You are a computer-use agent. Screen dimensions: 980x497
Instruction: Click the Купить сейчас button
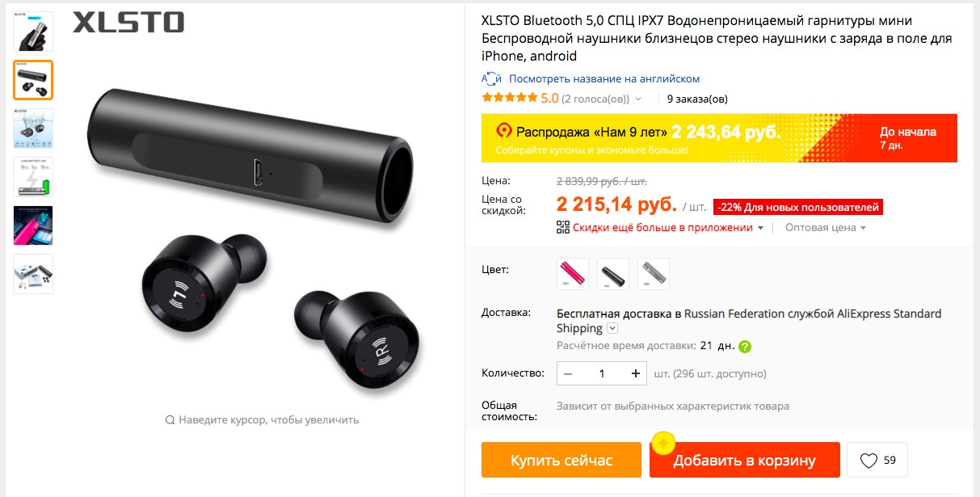(x=562, y=461)
